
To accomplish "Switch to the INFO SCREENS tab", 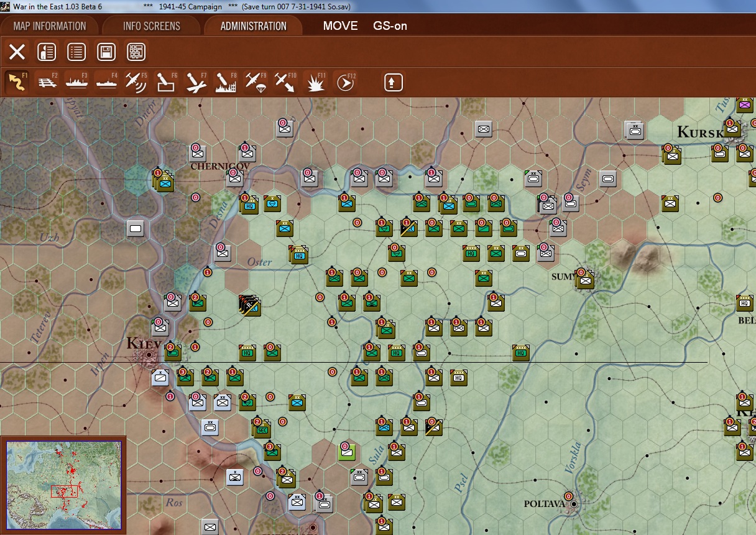I will pyautogui.click(x=152, y=26).
